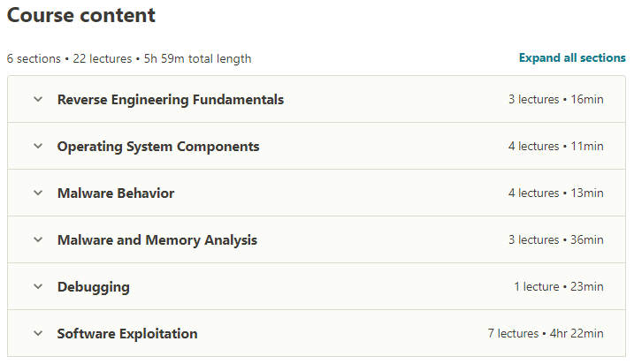Viewport: 634px width, 364px height.
Task: Click the '4 lectures • 13min' label
Action: click(x=555, y=193)
